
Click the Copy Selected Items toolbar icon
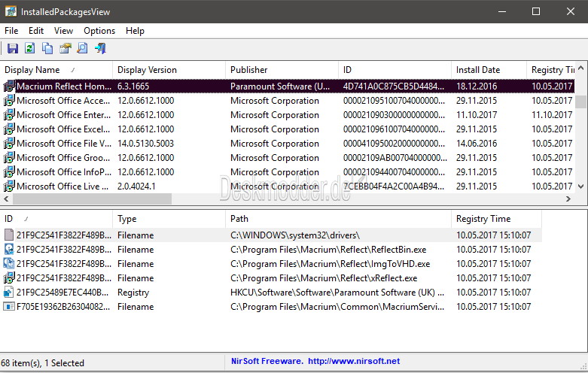[47, 48]
